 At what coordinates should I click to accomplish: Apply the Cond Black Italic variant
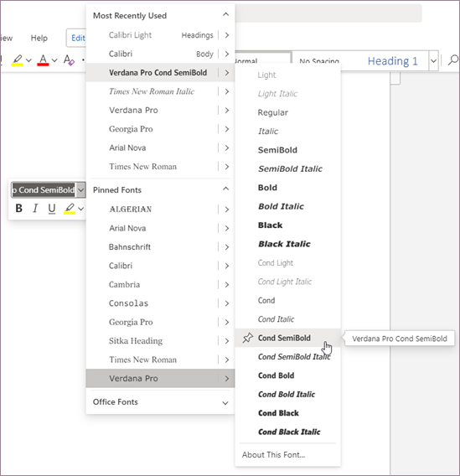[287, 432]
